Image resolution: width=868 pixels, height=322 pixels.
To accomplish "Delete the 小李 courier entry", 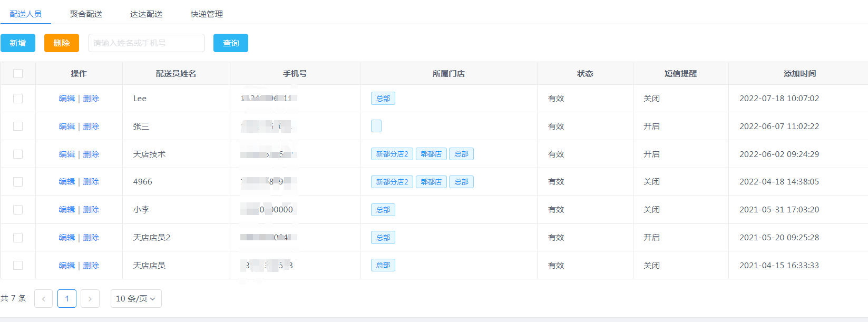I will pos(91,210).
